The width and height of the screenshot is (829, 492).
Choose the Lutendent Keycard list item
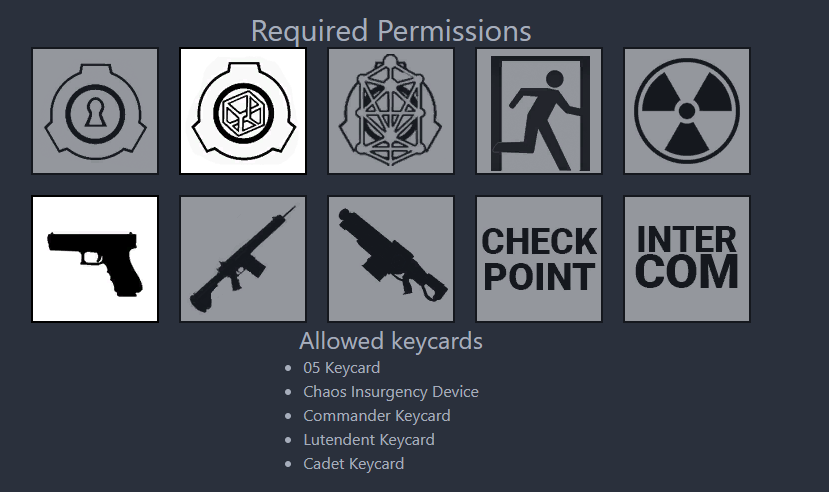[x=368, y=440]
